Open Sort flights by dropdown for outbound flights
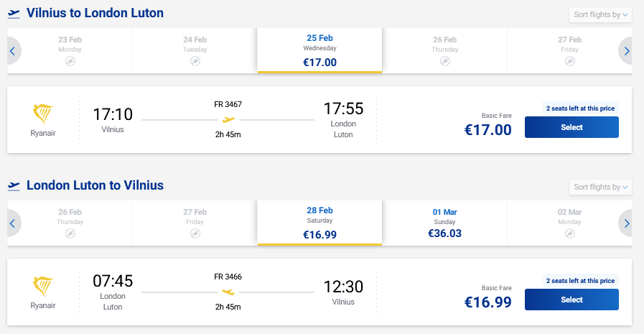The image size is (644, 334). 600,15
